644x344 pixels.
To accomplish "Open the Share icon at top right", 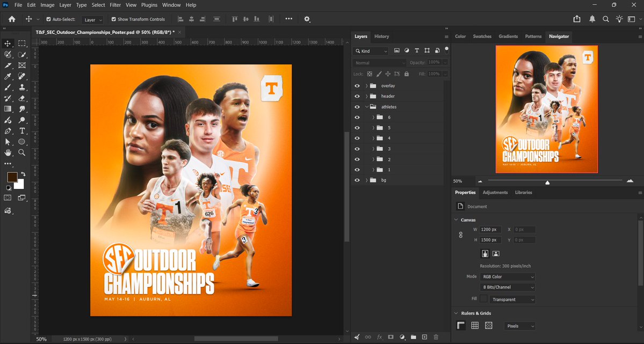I will tap(577, 19).
